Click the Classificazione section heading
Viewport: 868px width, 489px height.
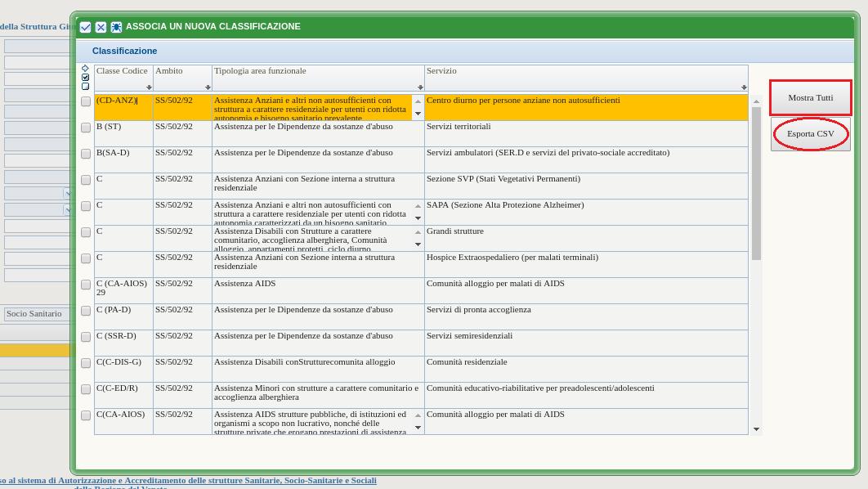click(124, 51)
